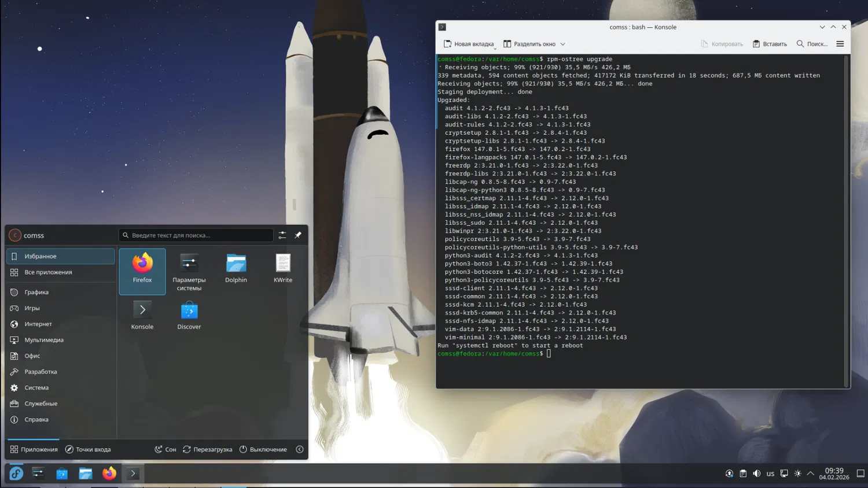Select the Все приложения category
Image resolution: width=868 pixels, height=488 pixels.
pyautogui.click(x=61, y=272)
